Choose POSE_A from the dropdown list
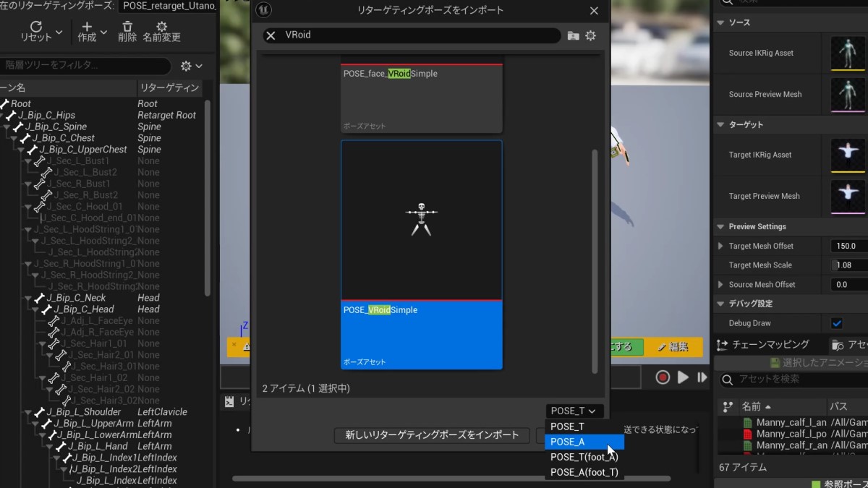 pyautogui.click(x=584, y=442)
